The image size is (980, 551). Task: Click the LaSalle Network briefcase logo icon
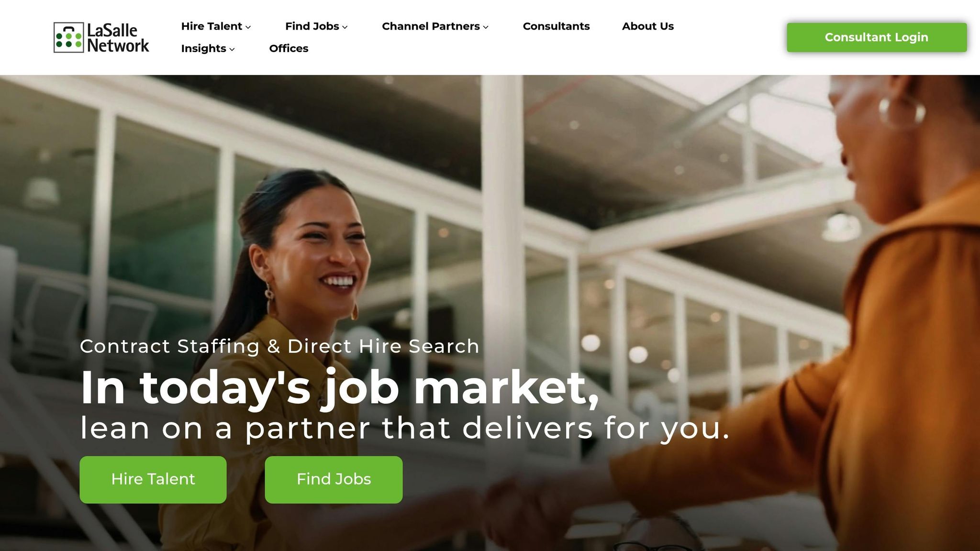click(x=68, y=37)
